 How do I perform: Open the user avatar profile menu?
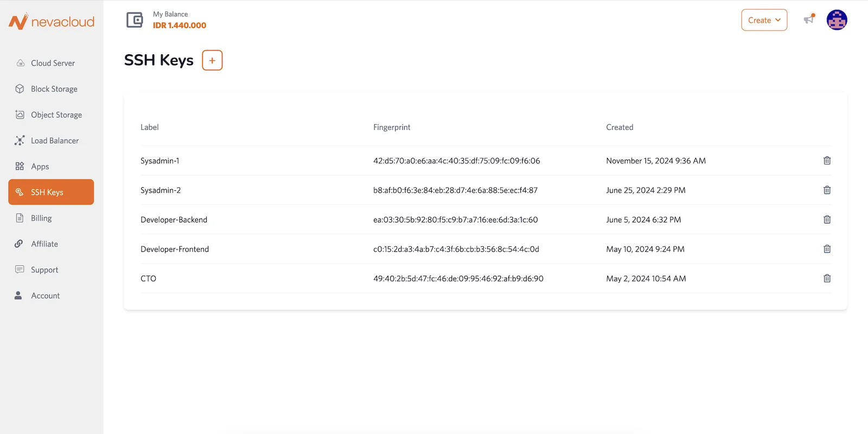click(837, 20)
